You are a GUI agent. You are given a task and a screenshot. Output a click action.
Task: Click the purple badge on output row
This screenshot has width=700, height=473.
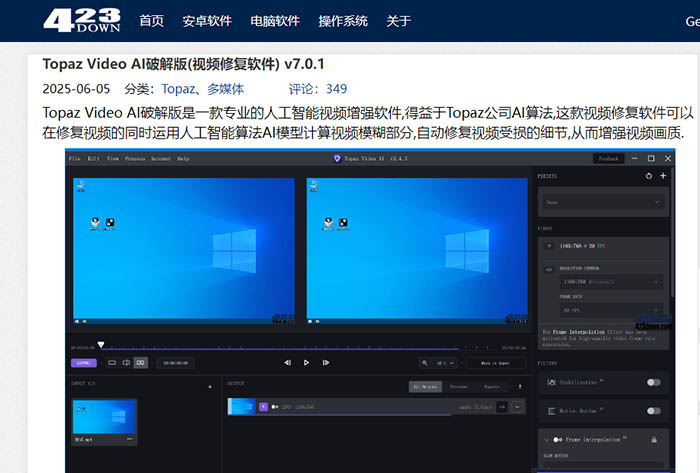[263, 407]
